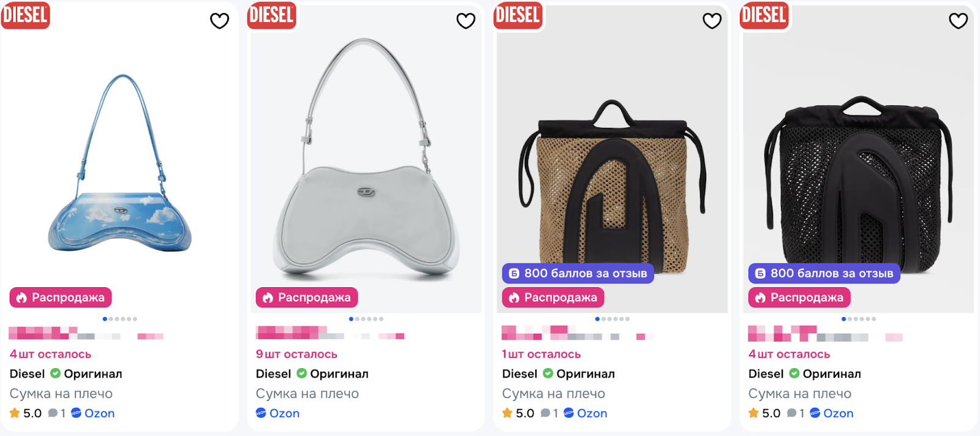This screenshot has width=980, height=436.
Task: Add the blue cloud bag to favorites
Action: pyautogui.click(x=219, y=21)
